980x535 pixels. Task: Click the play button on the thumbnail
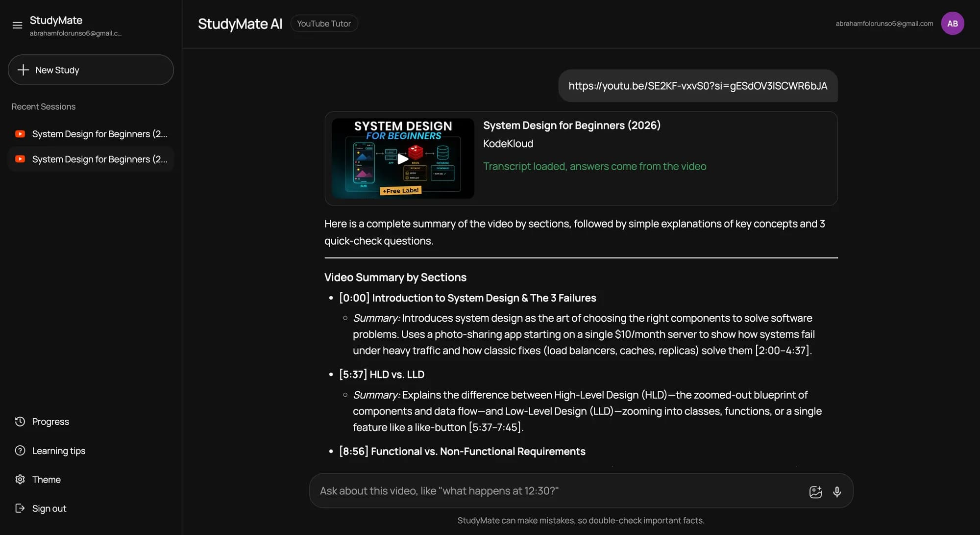tap(403, 158)
